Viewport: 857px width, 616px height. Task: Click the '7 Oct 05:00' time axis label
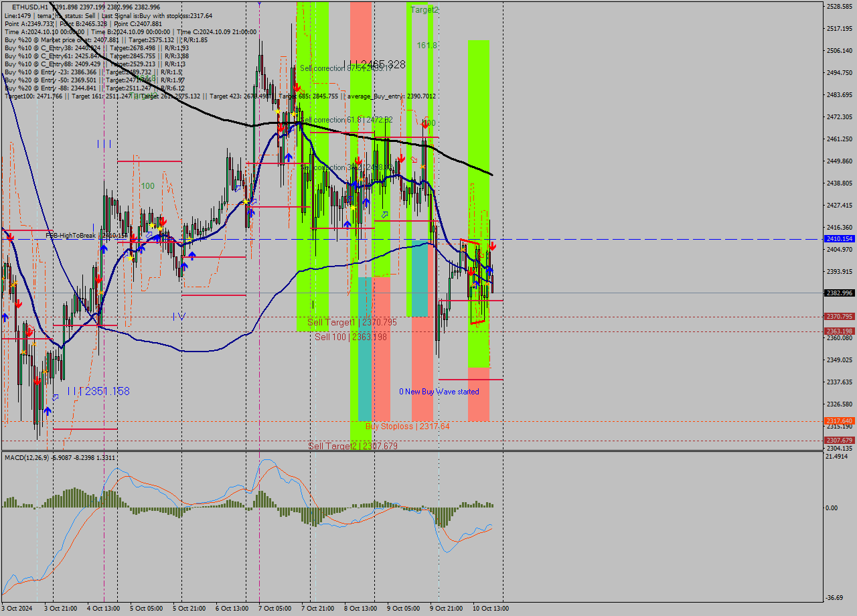pos(275,609)
